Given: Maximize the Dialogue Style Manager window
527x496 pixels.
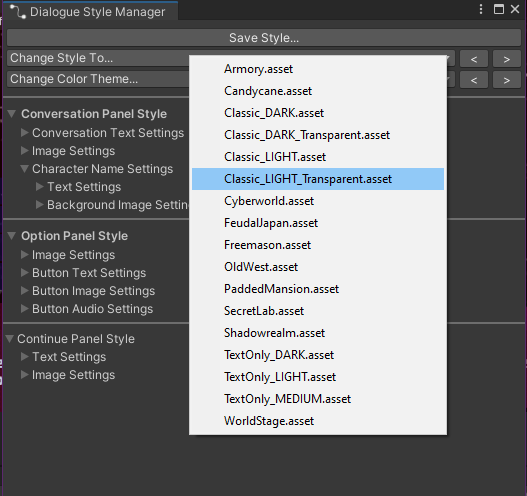Looking at the screenshot, I should (x=499, y=9).
